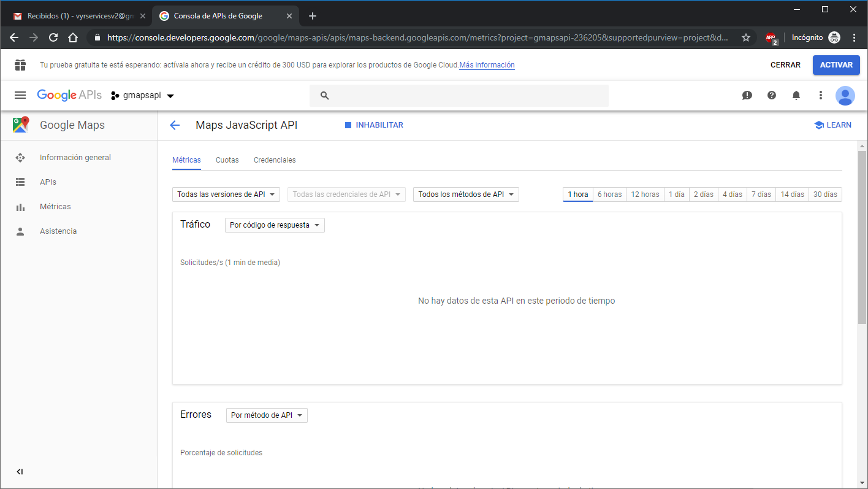
Task: Collapse the left sidebar panel
Action: point(20,472)
